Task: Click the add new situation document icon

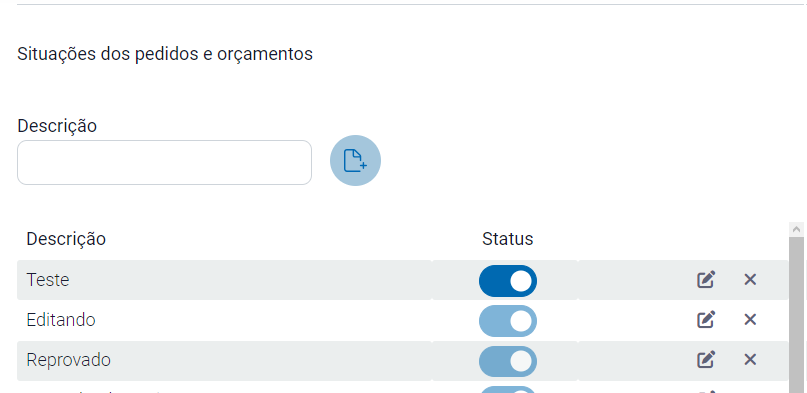Action: click(355, 160)
